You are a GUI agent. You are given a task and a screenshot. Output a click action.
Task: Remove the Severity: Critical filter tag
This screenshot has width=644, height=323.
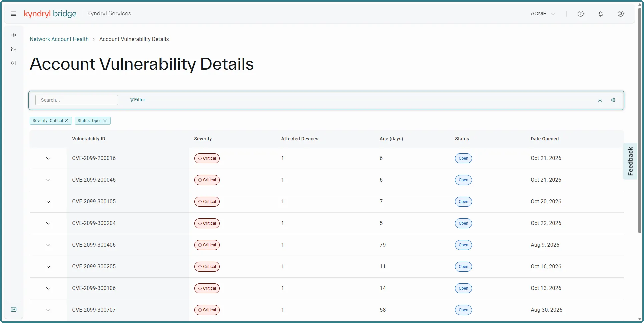66,121
